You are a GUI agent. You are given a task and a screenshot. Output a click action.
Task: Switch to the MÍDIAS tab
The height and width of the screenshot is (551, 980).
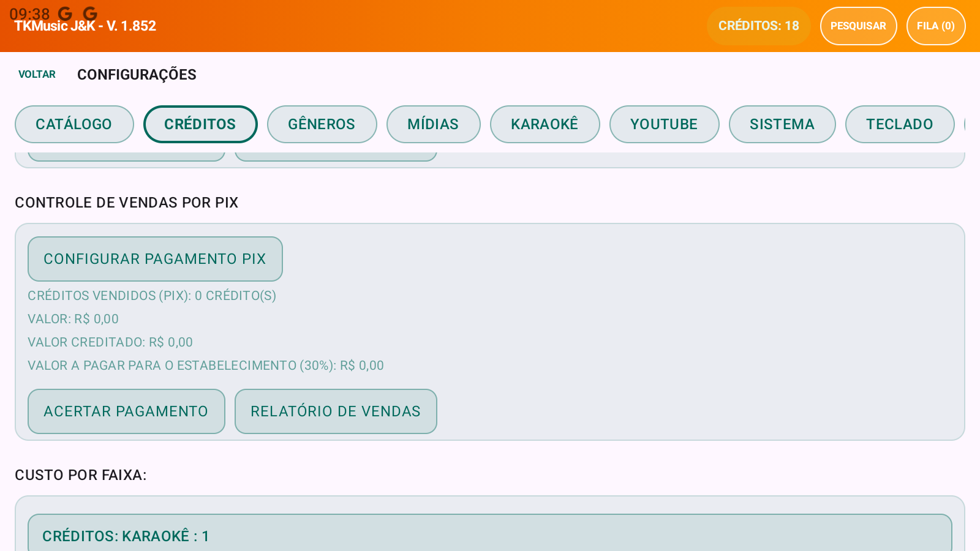433,124
